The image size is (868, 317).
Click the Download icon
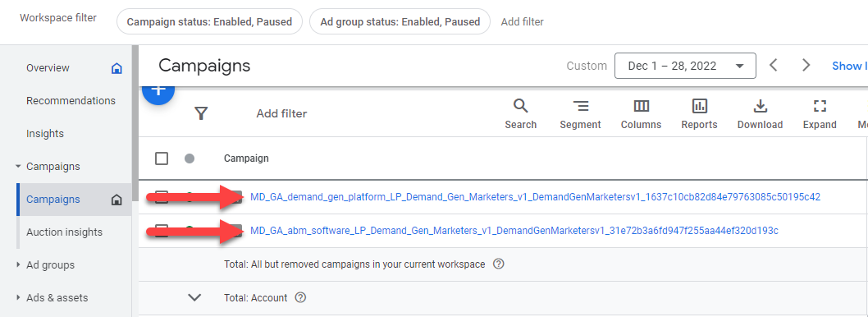coord(760,113)
